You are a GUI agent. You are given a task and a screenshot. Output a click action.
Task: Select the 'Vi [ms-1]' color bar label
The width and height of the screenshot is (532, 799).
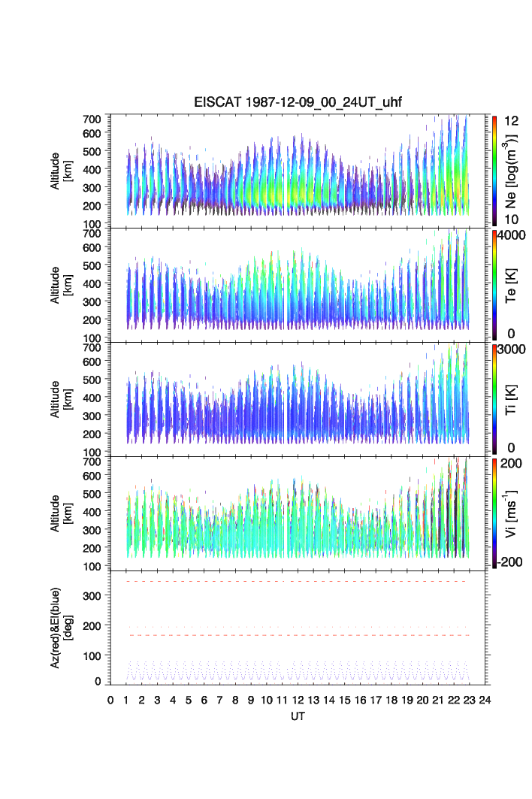pyautogui.click(x=511, y=513)
